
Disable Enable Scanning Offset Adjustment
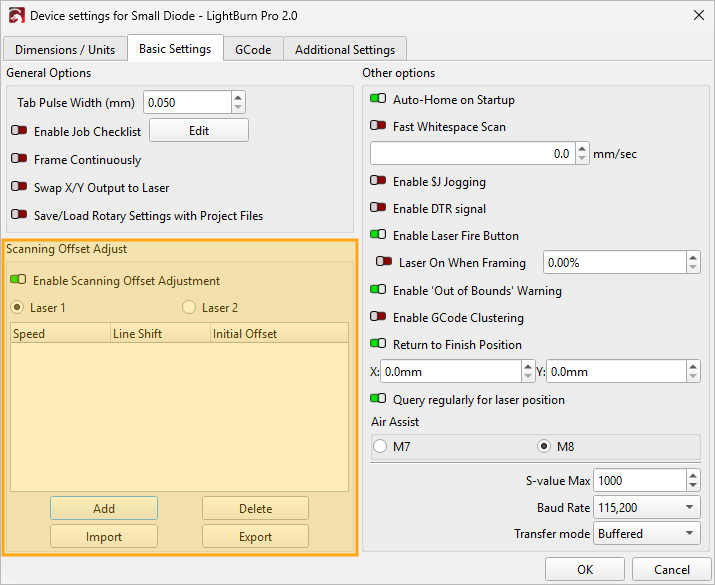click(x=19, y=281)
